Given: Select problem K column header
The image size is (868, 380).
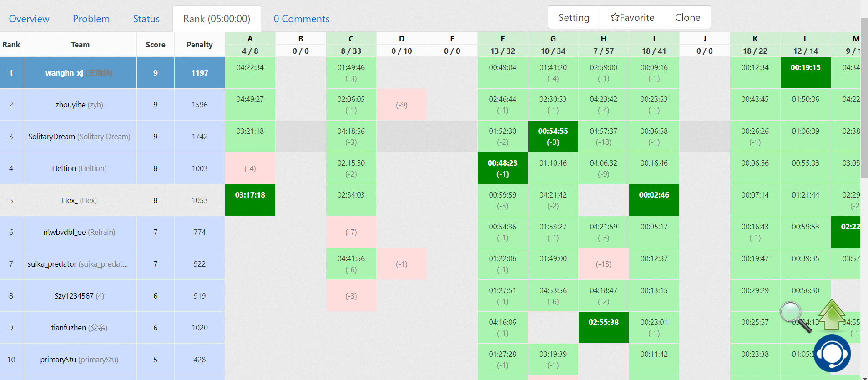Looking at the screenshot, I should (x=755, y=39).
